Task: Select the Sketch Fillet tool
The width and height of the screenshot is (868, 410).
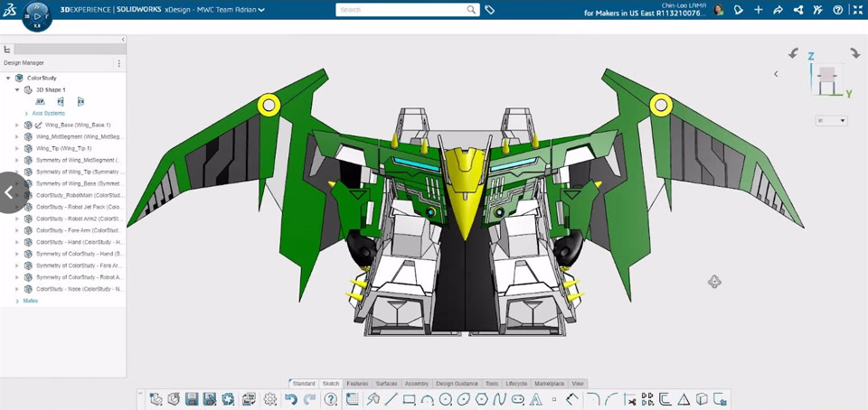Action: coord(592,399)
